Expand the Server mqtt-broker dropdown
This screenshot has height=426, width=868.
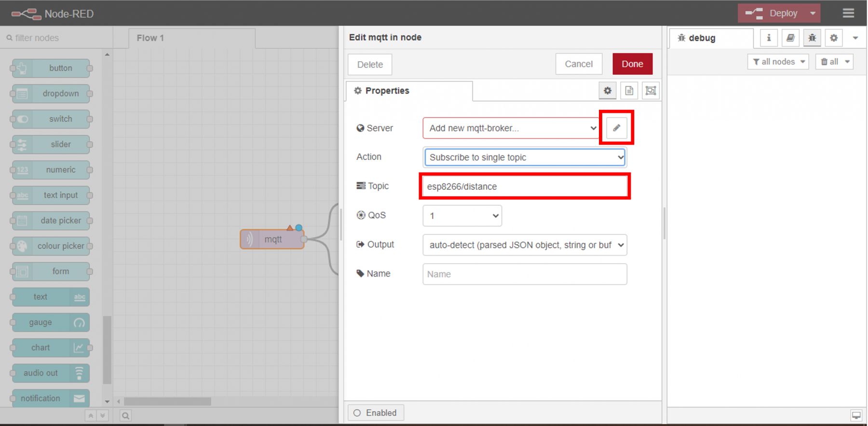511,128
